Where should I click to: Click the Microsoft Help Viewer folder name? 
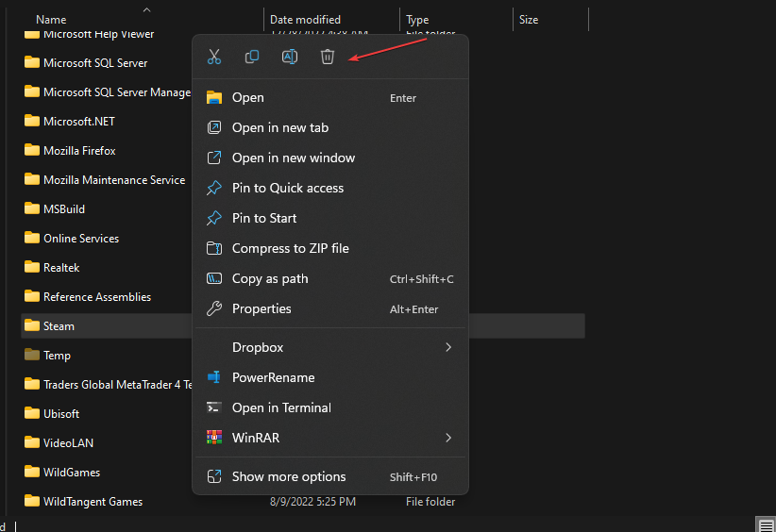tap(98, 35)
